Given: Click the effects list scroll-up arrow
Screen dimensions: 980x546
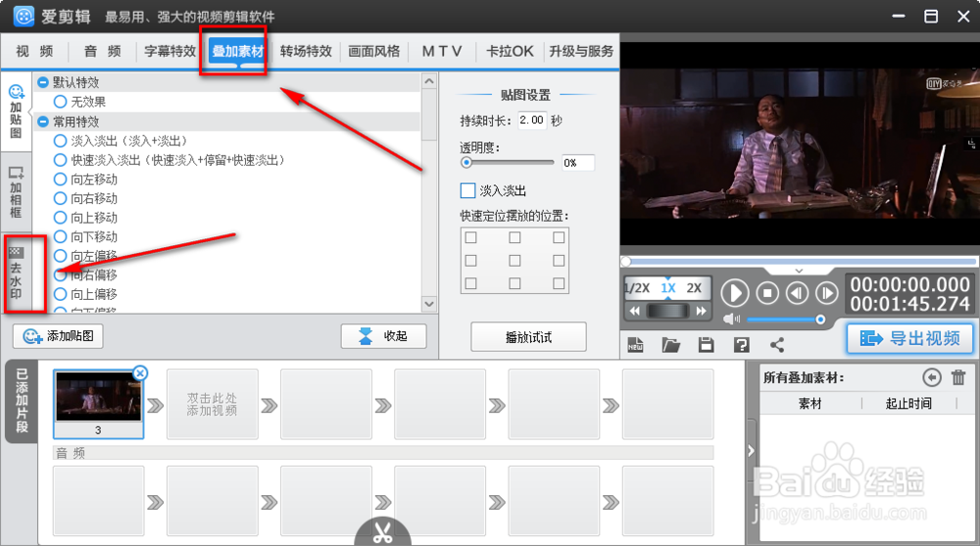Looking at the screenshot, I should click(429, 80).
